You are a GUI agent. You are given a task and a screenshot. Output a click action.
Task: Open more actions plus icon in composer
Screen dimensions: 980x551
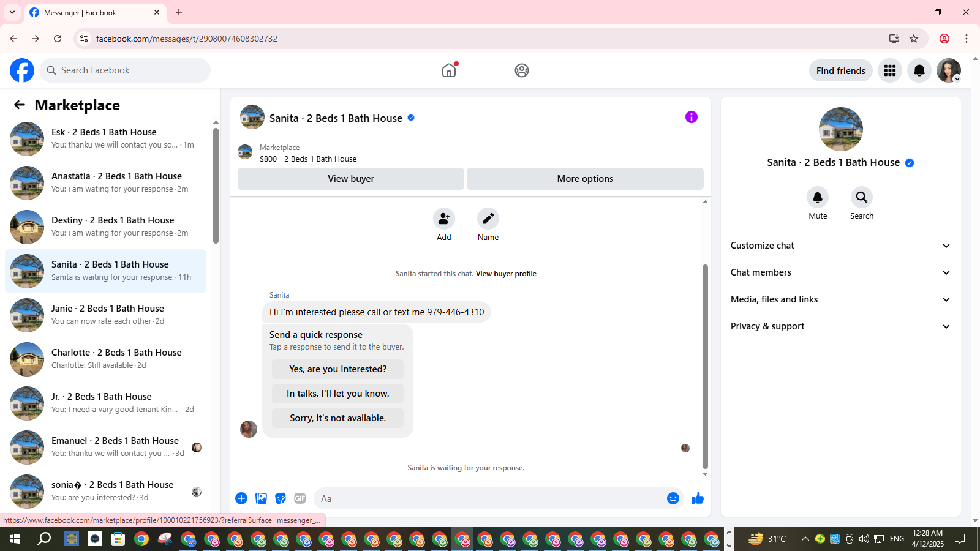point(241,498)
